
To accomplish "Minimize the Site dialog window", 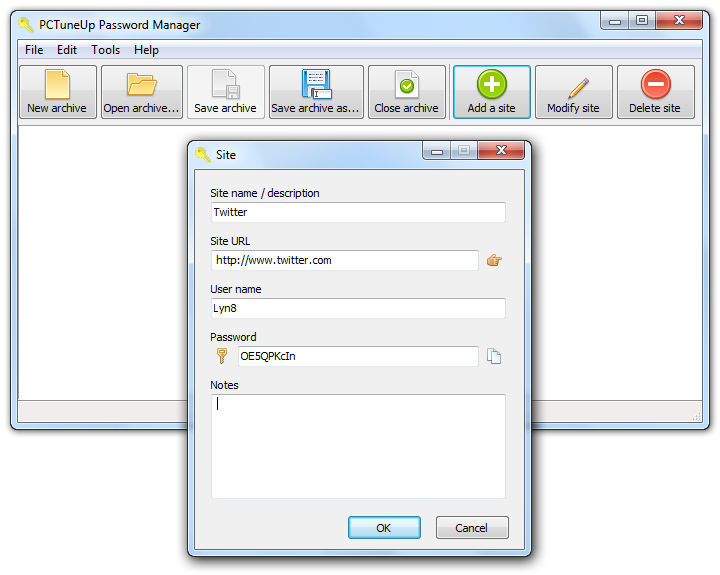I will [437, 151].
